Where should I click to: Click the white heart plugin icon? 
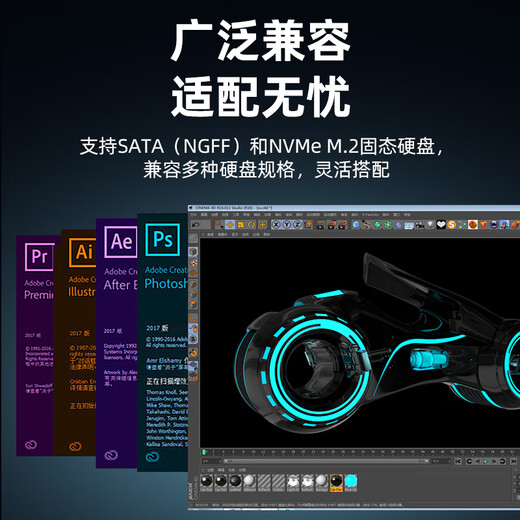(441, 225)
